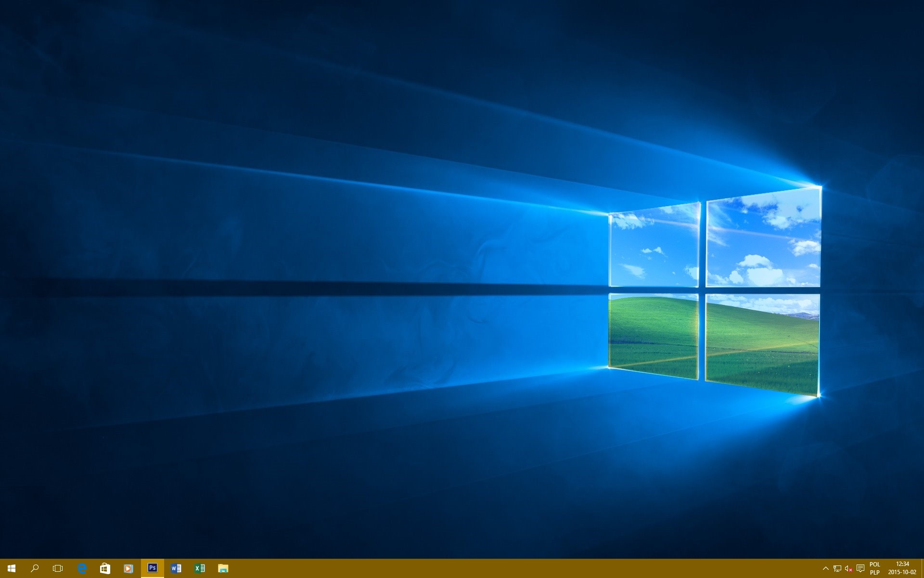Click an empty area of the taskbar

(x=481, y=568)
